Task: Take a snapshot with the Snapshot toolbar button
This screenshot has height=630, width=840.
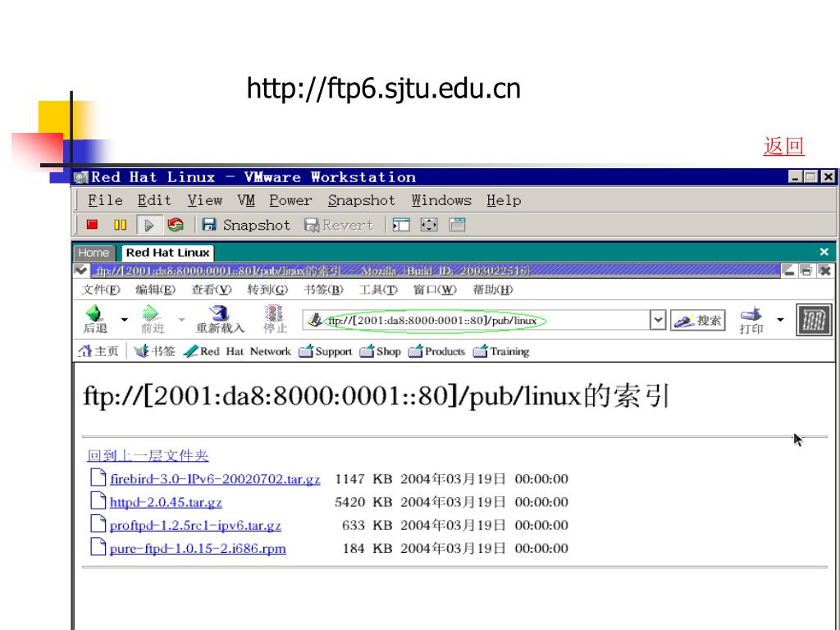Action: point(246,225)
